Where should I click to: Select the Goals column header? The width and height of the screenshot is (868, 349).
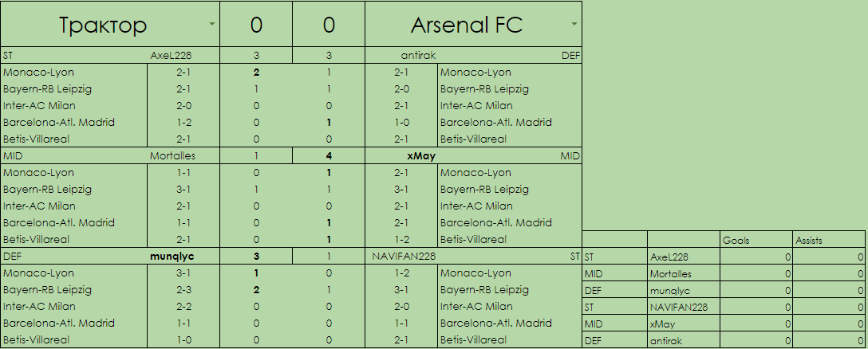click(x=736, y=239)
